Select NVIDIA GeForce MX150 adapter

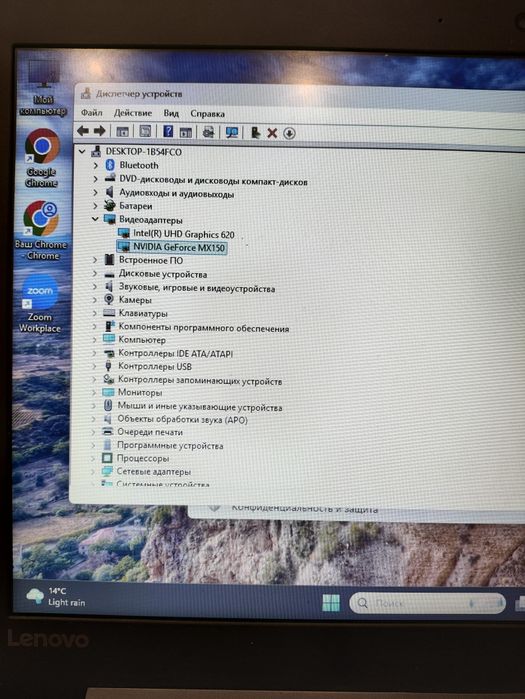172,247
